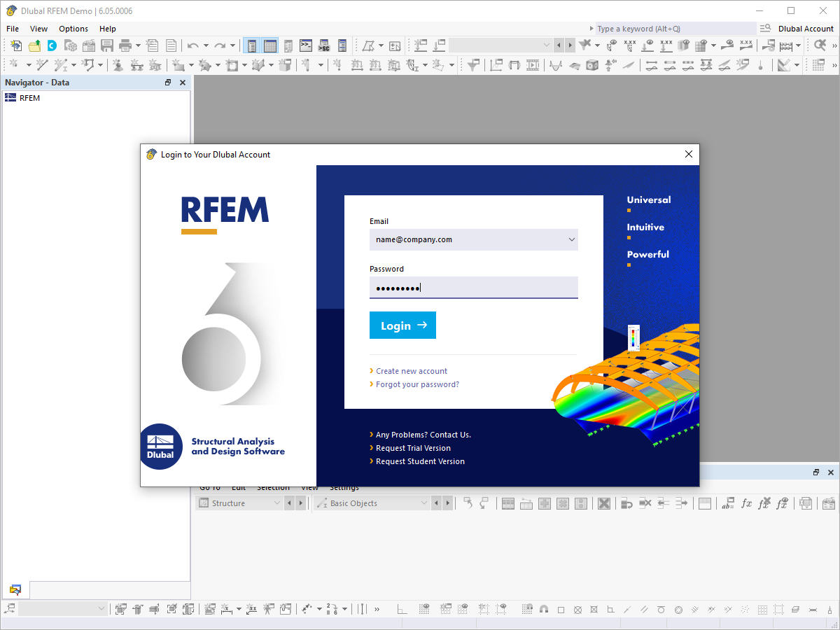Click the animation filmstrip icon

click(533, 65)
